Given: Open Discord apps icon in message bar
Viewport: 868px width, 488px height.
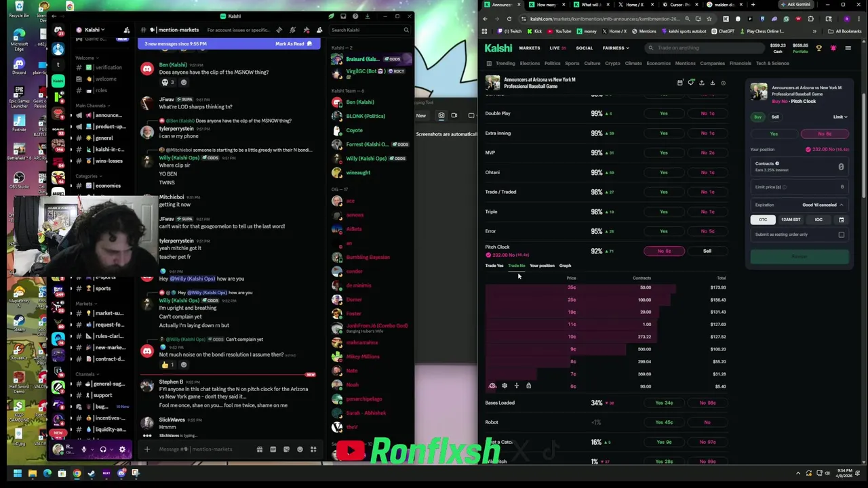Looking at the screenshot, I should pos(313,449).
